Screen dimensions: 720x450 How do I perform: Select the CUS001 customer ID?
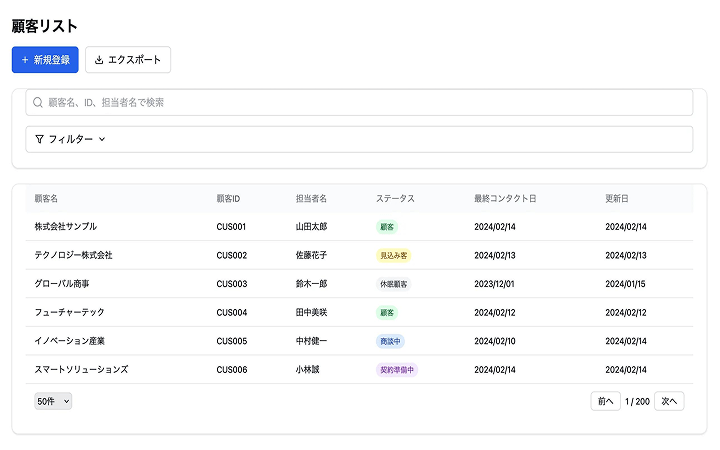tap(231, 227)
